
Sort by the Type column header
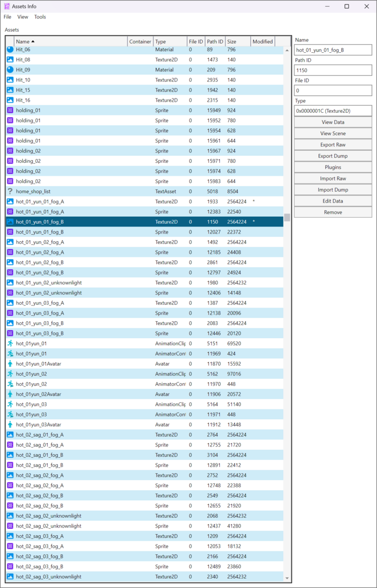170,41
